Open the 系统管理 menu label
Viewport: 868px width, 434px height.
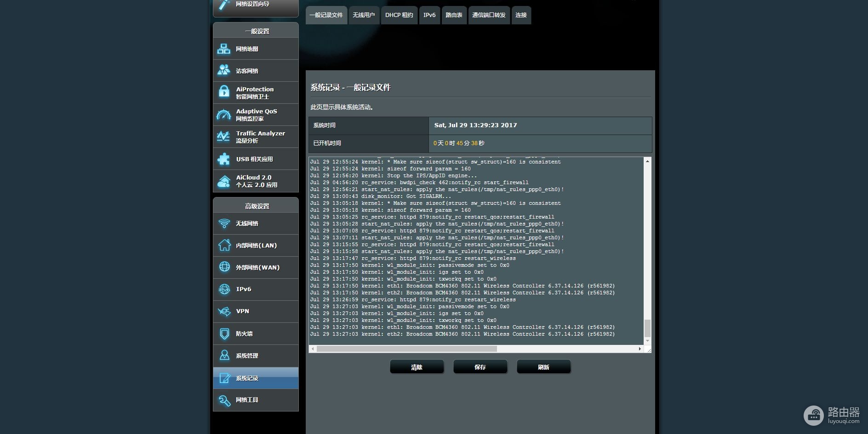[x=247, y=356]
